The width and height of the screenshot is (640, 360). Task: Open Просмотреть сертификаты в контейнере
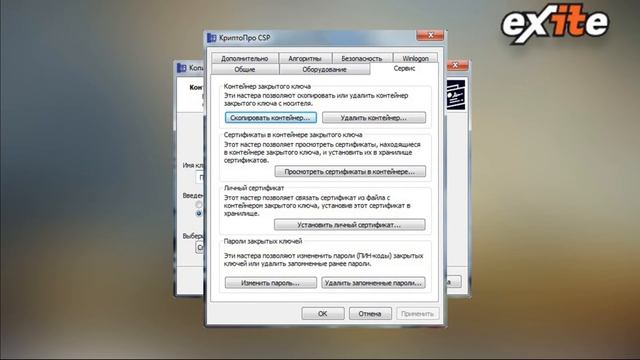pyautogui.click(x=350, y=171)
